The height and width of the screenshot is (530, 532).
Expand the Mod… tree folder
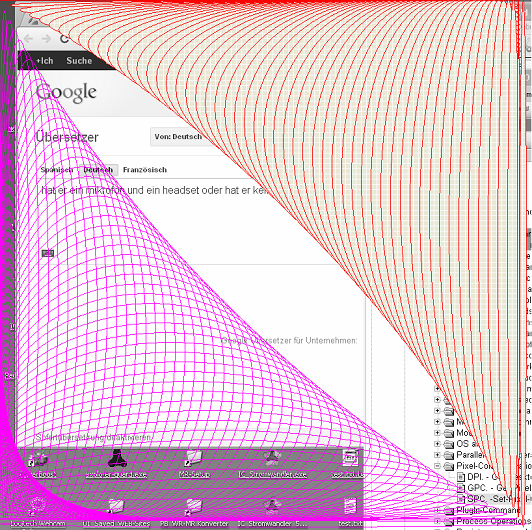[437, 433]
